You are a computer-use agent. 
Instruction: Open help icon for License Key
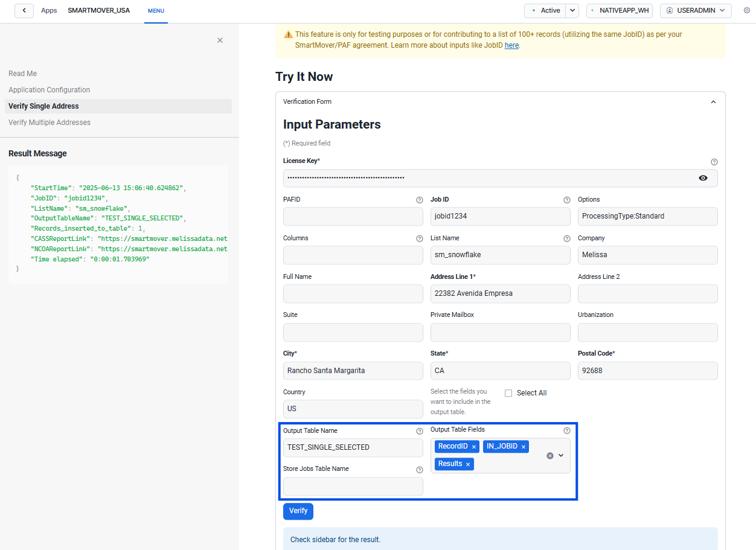point(714,162)
